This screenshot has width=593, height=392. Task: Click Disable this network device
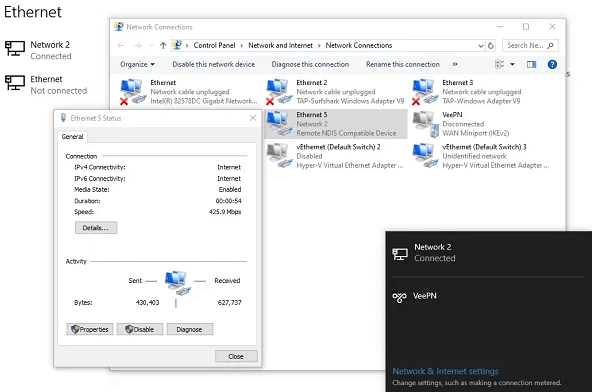tap(214, 64)
